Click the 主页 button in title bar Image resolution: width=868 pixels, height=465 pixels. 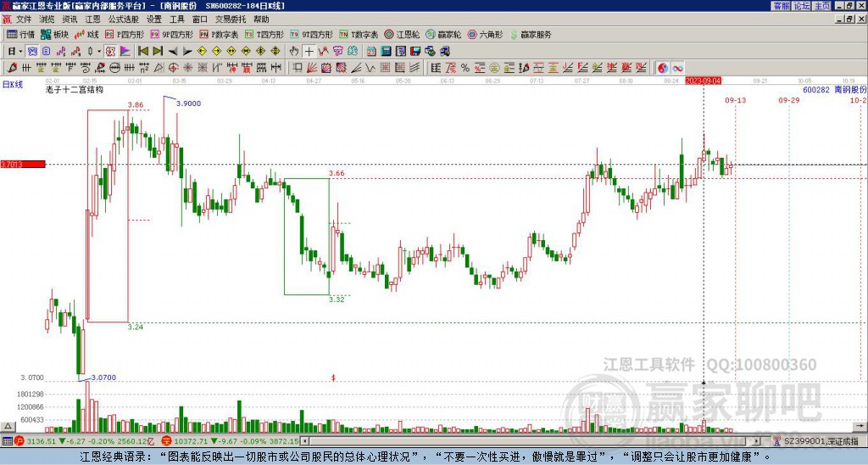pyautogui.click(x=821, y=6)
